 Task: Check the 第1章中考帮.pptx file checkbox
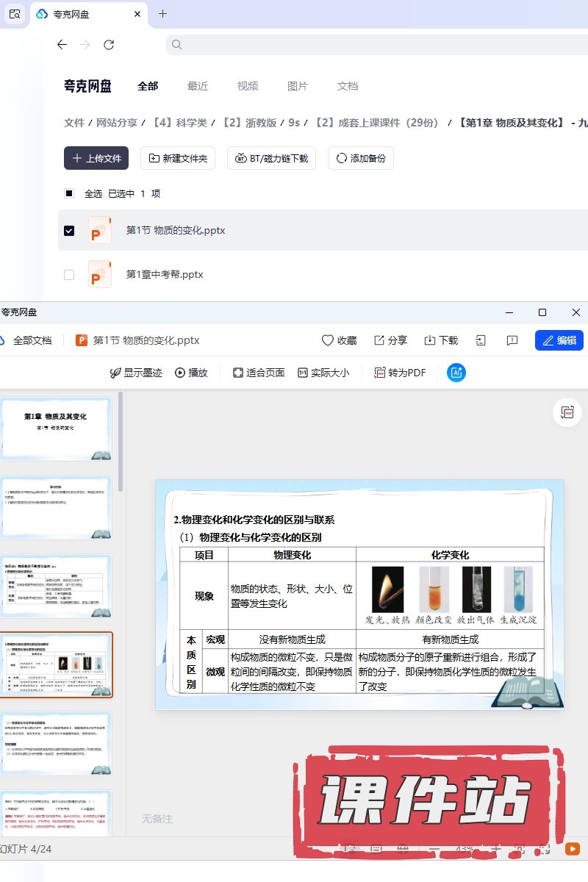(x=69, y=275)
